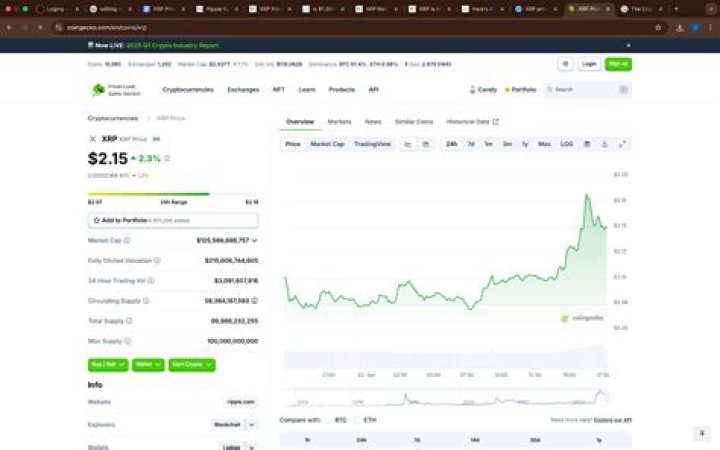The image size is (720, 450).
Task: Switch to the News tab
Action: (x=372, y=122)
